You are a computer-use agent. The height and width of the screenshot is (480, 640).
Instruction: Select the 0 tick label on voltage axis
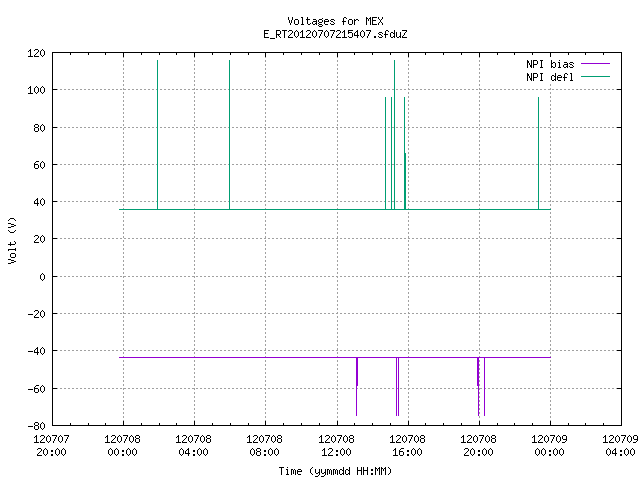pos(42,277)
